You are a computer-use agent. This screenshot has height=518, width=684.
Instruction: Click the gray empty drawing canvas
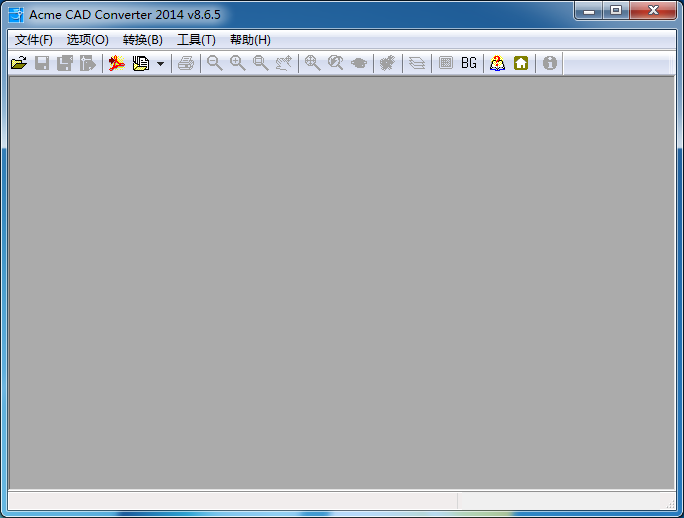point(341,282)
